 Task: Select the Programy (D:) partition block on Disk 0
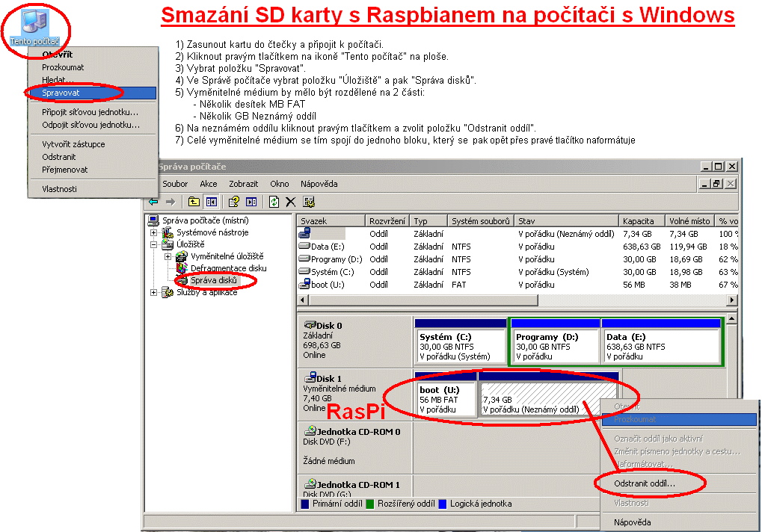[554, 341]
